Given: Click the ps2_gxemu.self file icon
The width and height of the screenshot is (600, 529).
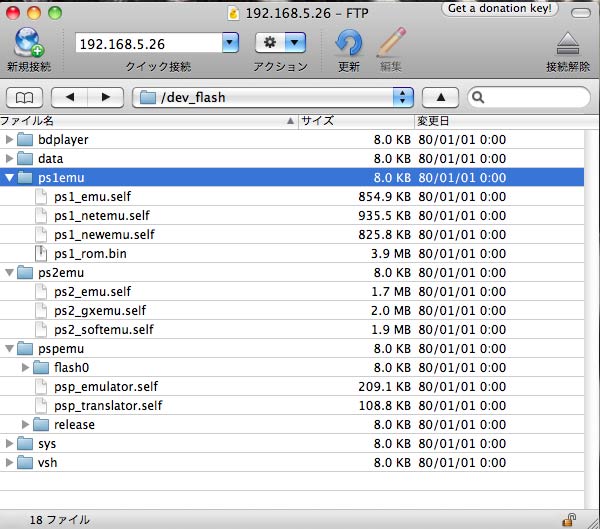Looking at the screenshot, I should click(41, 310).
